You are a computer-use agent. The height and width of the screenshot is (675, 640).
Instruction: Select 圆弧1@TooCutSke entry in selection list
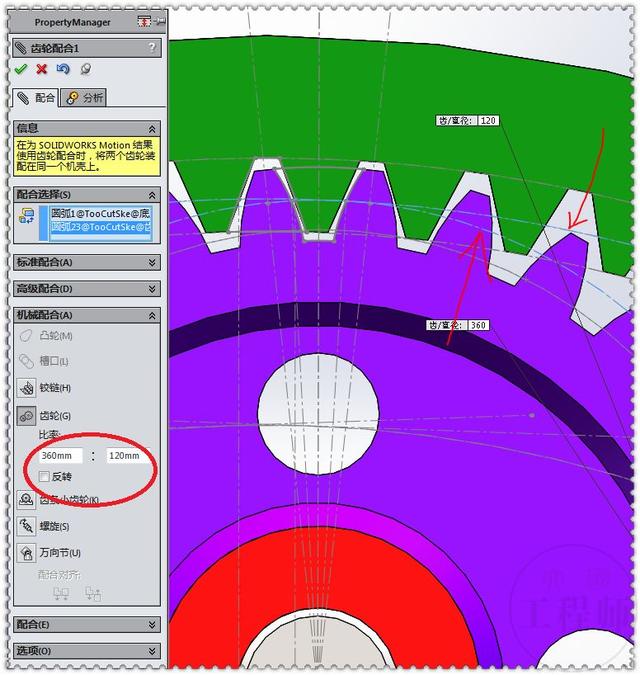(101, 213)
